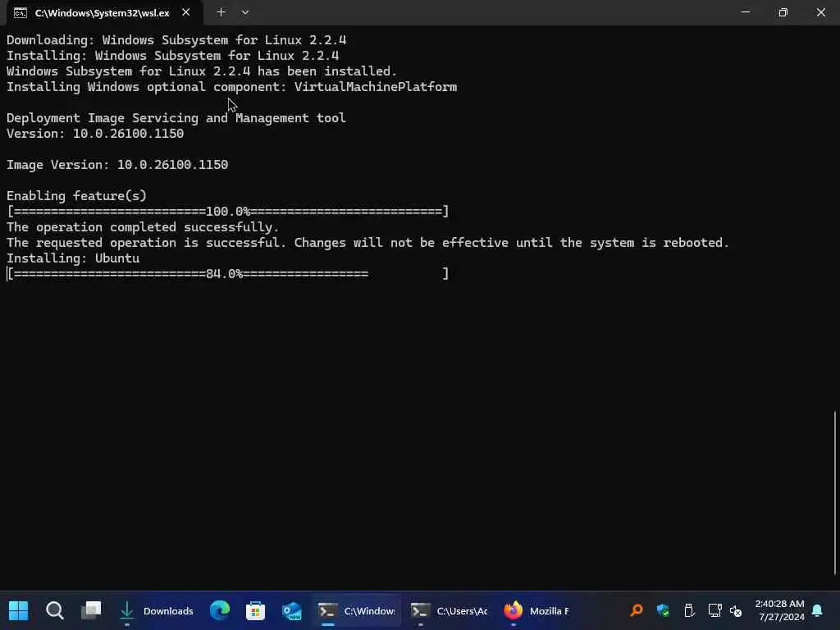This screenshot has width=840, height=630.
Task: Click 'Installing: Windows Subsystem for Linux 2.2.4' line
Action: coord(172,56)
